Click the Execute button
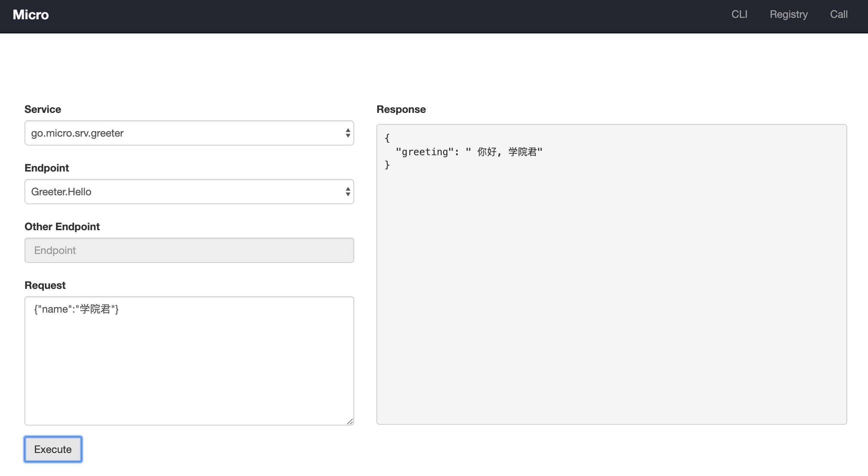Viewport: 868px width, 476px height. pos(53,449)
